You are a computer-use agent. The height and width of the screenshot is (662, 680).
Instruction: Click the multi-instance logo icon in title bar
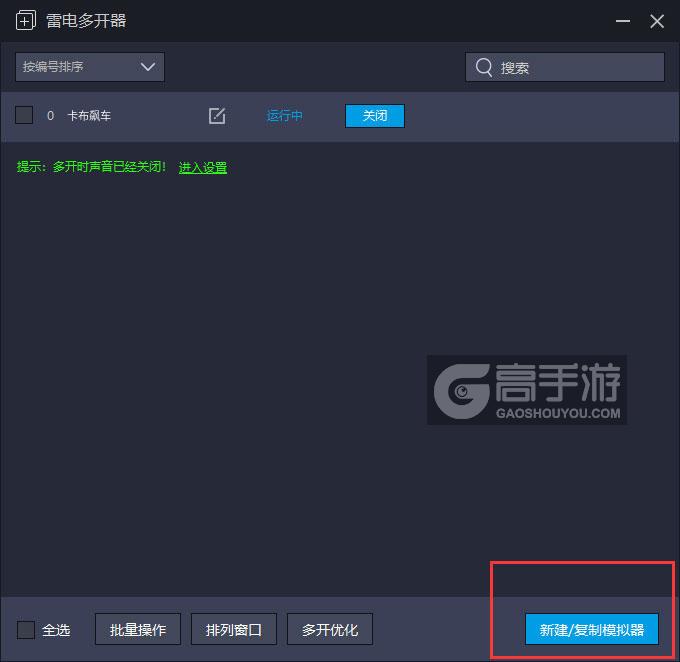click(x=26, y=20)
